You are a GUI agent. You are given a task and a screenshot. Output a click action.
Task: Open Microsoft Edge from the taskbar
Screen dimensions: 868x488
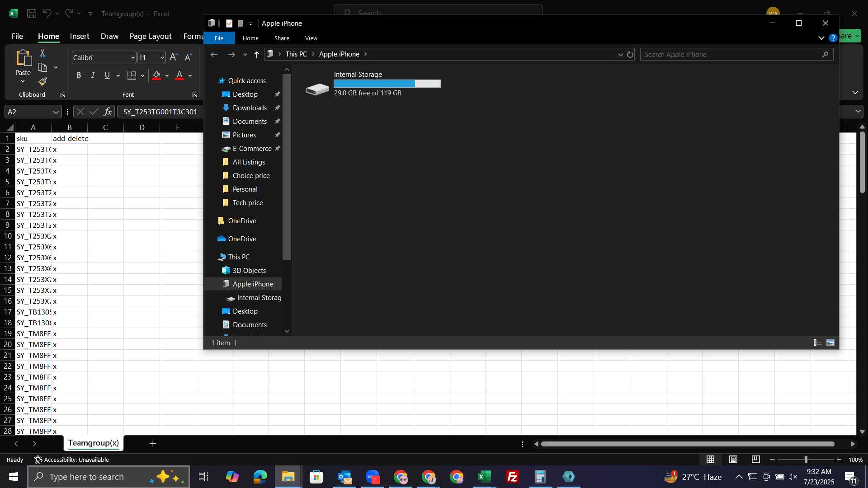260,477
